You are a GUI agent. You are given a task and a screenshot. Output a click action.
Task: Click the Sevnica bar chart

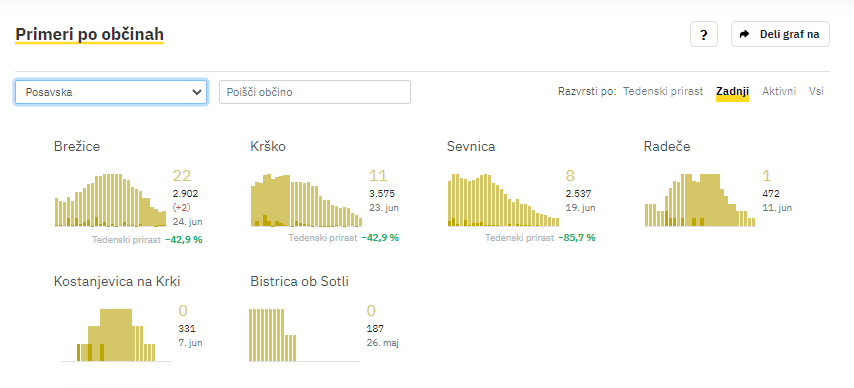[503, 200]
